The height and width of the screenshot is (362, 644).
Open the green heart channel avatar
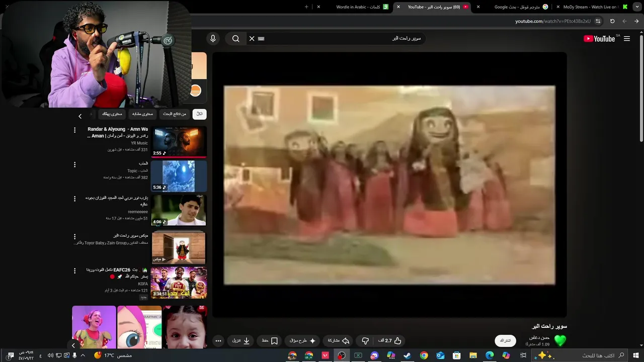click(560, 340)
